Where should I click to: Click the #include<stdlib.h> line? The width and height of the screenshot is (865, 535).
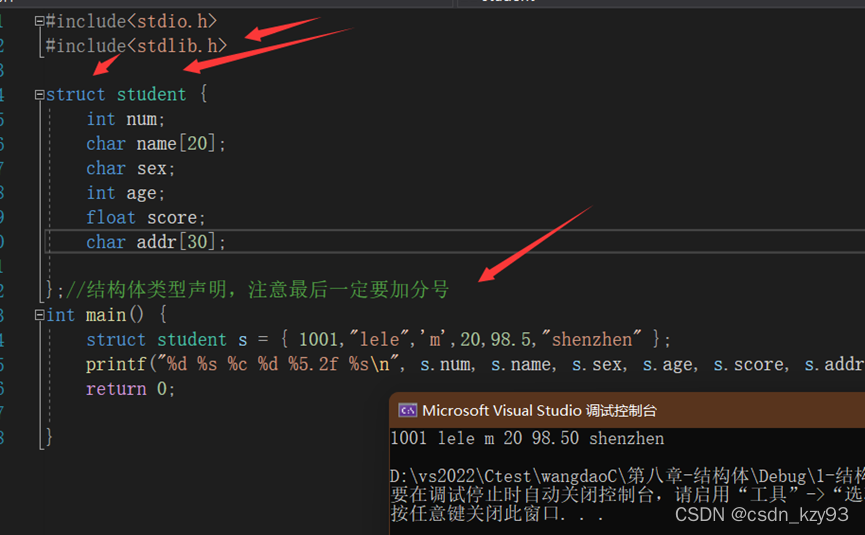(136, 46)
